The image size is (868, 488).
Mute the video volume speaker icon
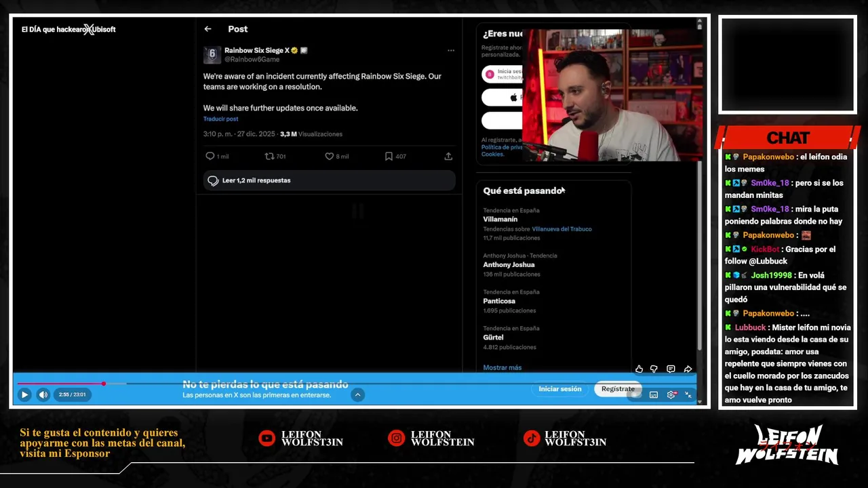(43, 394)
